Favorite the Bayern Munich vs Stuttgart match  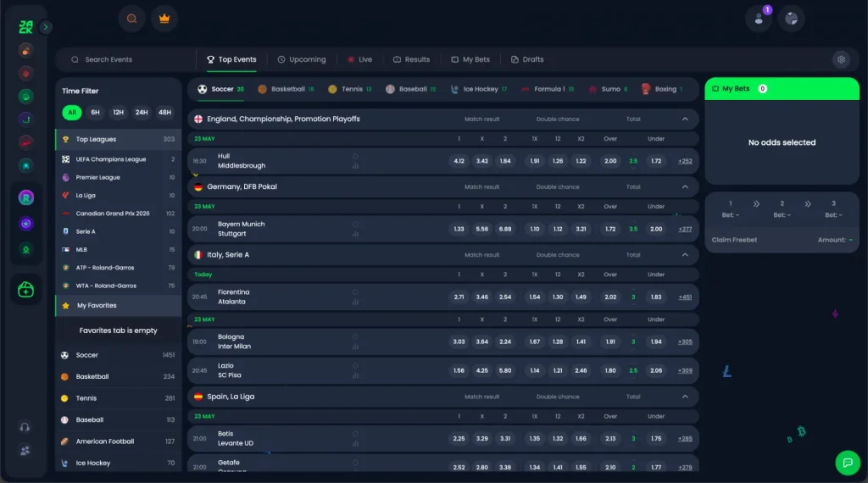click(x=355, y=225)
